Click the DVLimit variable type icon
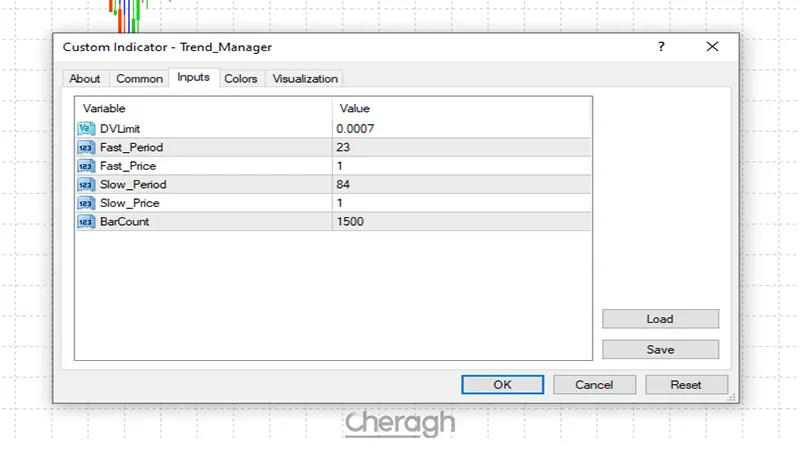The width and height of the screenshot is (800, 450). click(85, 129)
